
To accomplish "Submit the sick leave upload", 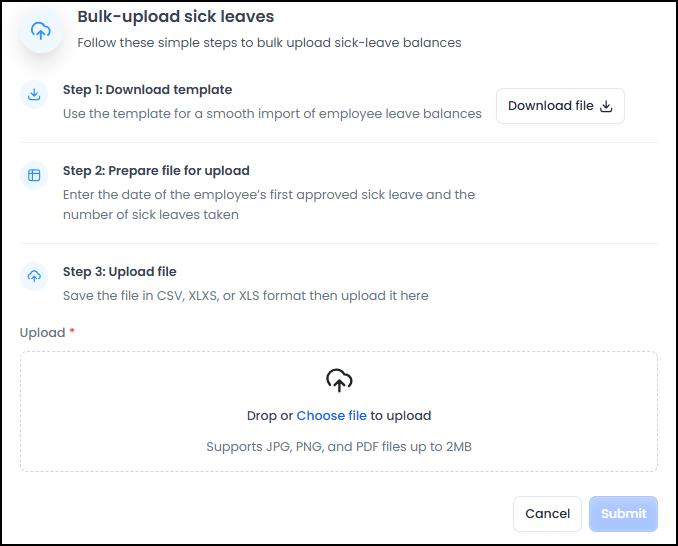I will click(x=623, y=514).
